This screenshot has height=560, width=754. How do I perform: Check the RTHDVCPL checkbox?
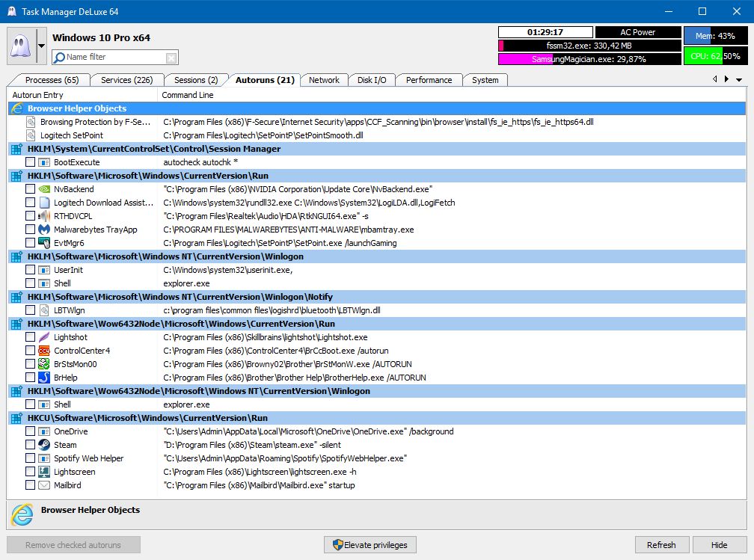coord(30,216)
